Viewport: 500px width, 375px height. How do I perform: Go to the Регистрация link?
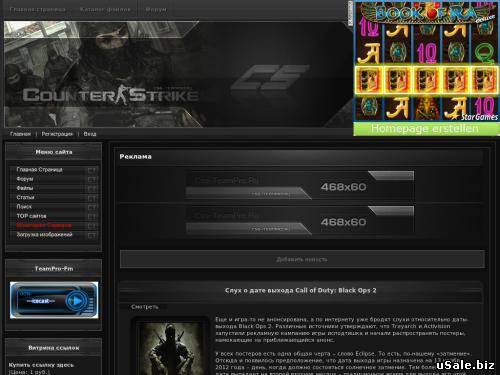57,134
